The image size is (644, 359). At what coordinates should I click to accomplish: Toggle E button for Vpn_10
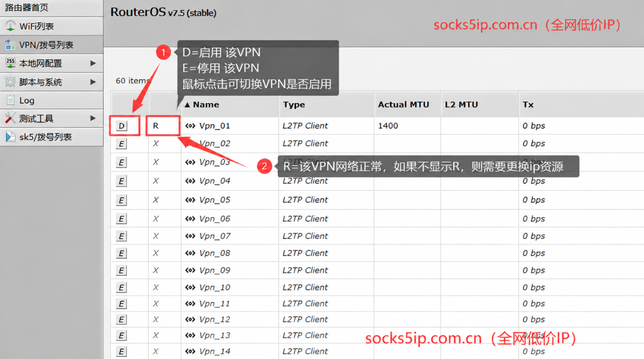pyautogui.click(x=121, y=287)
